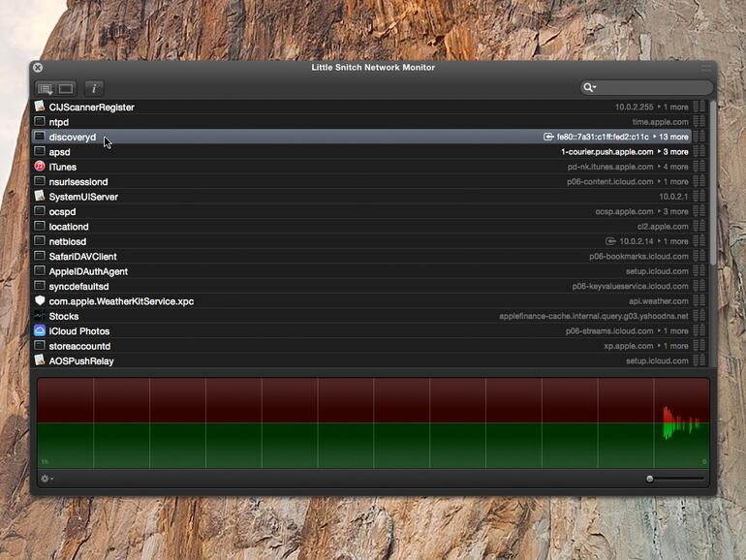Image resolution: width=746 pixels, height=560 pixels.
Task: Open the gear action menu
Action: 47,479
